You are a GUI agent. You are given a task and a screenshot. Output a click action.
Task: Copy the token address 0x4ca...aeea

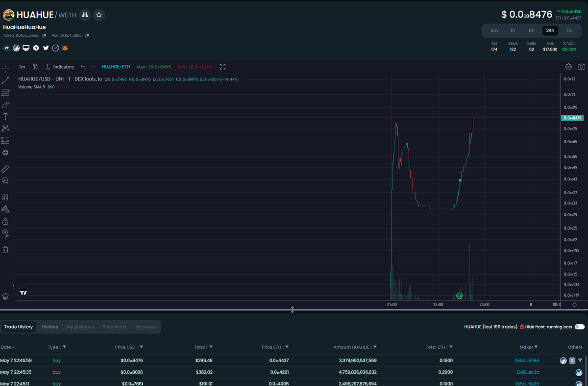(44, 35)
